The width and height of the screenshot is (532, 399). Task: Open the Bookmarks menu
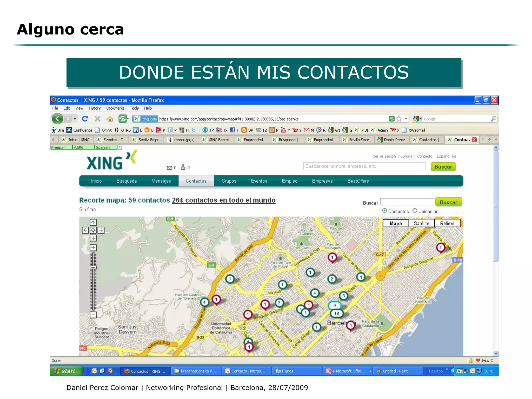pos(115,108)
